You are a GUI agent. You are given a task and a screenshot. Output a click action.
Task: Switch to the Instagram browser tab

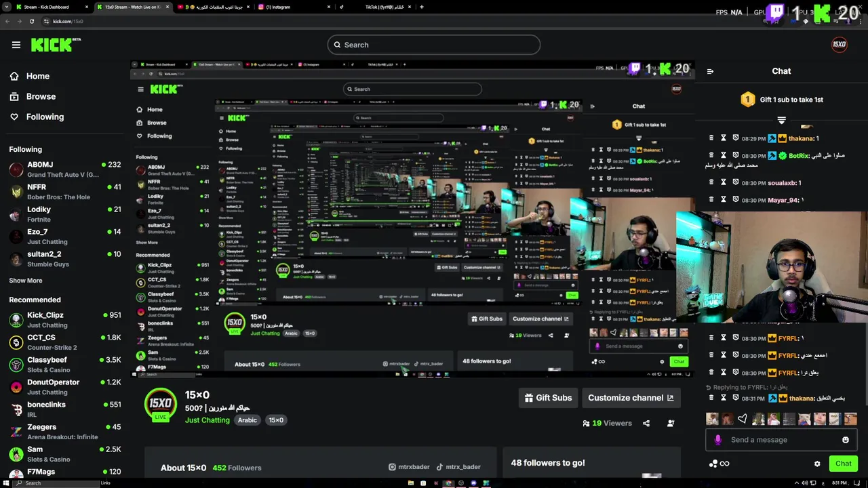[x=295, y=7]
